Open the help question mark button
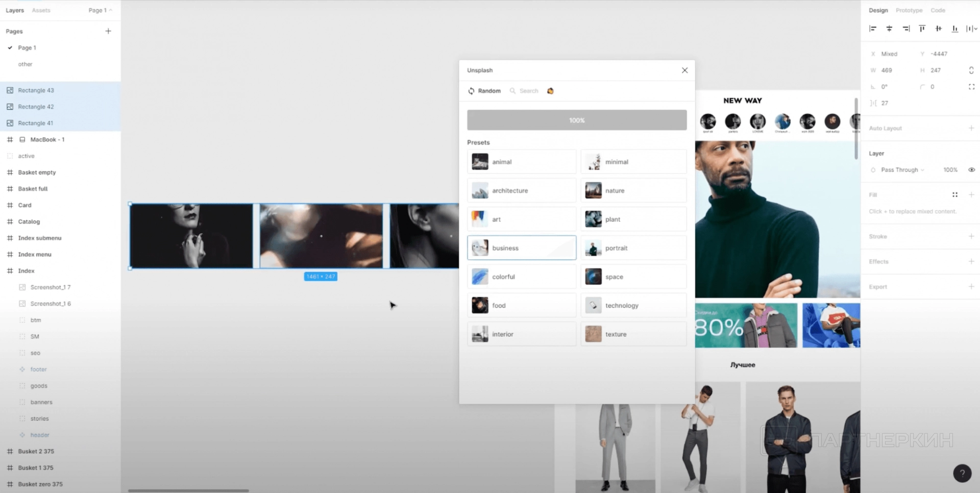980x493 pixels. click(x=962, y=473)
